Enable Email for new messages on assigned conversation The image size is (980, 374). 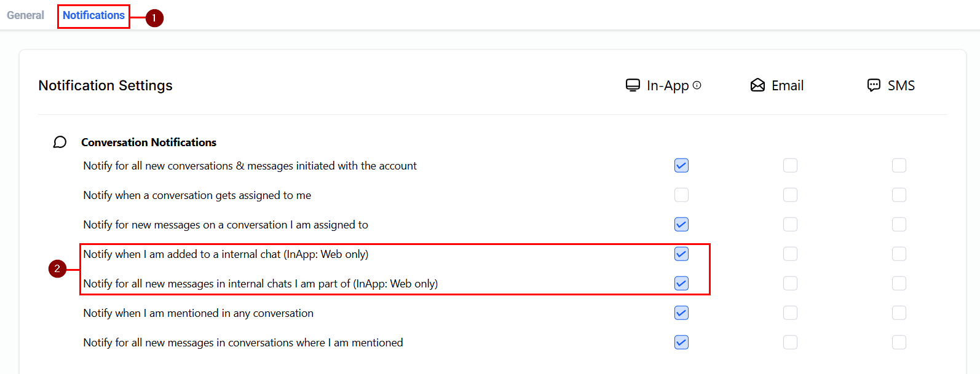[x=790, y=225]
